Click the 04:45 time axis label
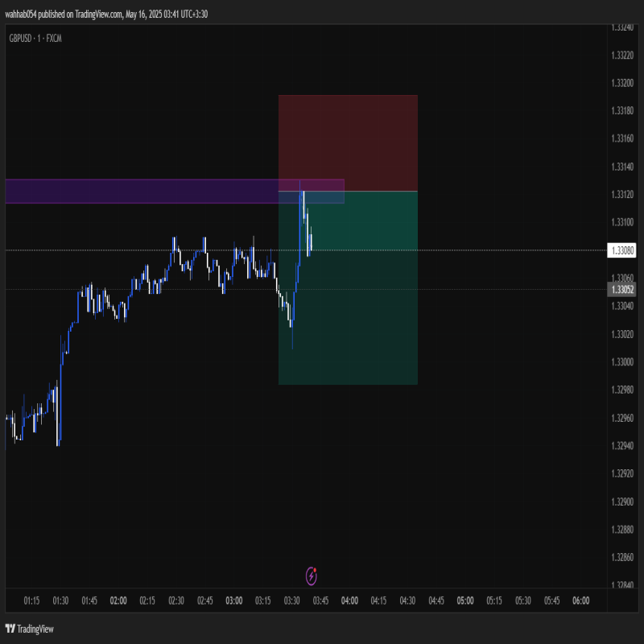 [x=436, y=601]
